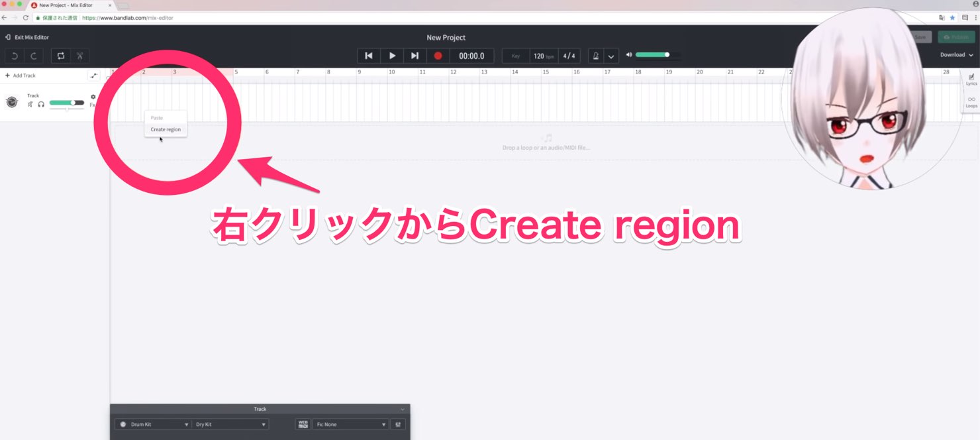Play the project
The image size is (980, 440).
[x=392, y=56]
